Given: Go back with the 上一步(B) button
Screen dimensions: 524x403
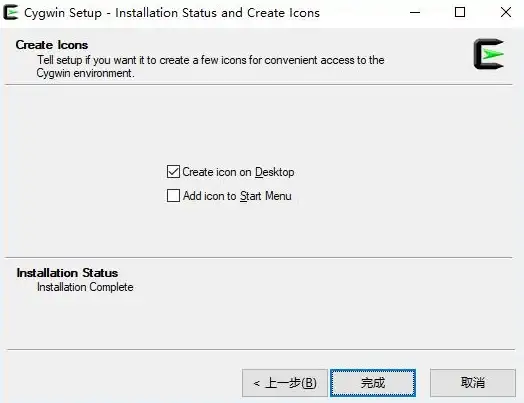Looking at the screenshot, I should [285, 383].
